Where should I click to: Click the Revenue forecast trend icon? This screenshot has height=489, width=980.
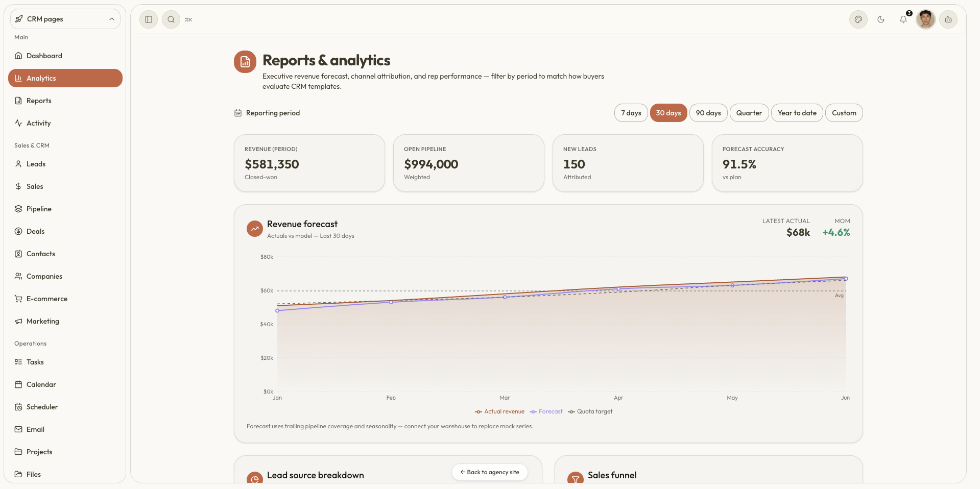point(255,229)
